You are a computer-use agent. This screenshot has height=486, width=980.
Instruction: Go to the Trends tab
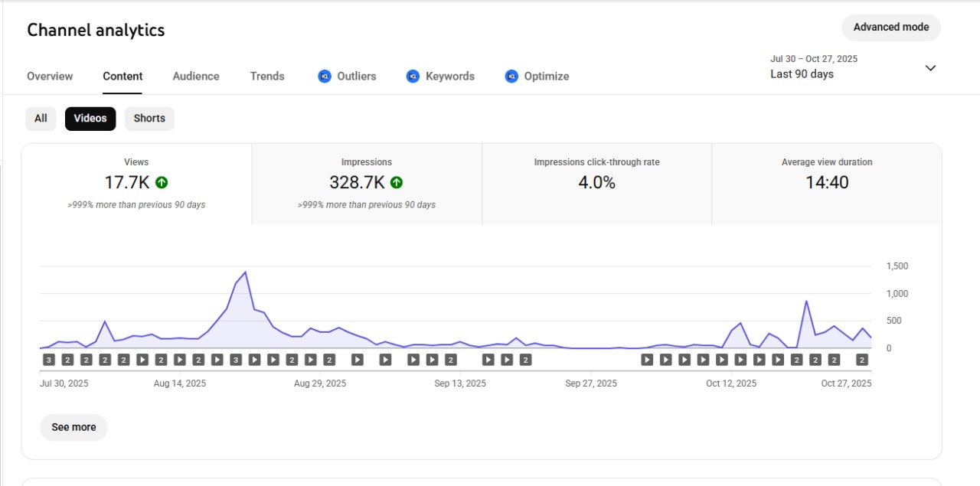coord(267,77)
